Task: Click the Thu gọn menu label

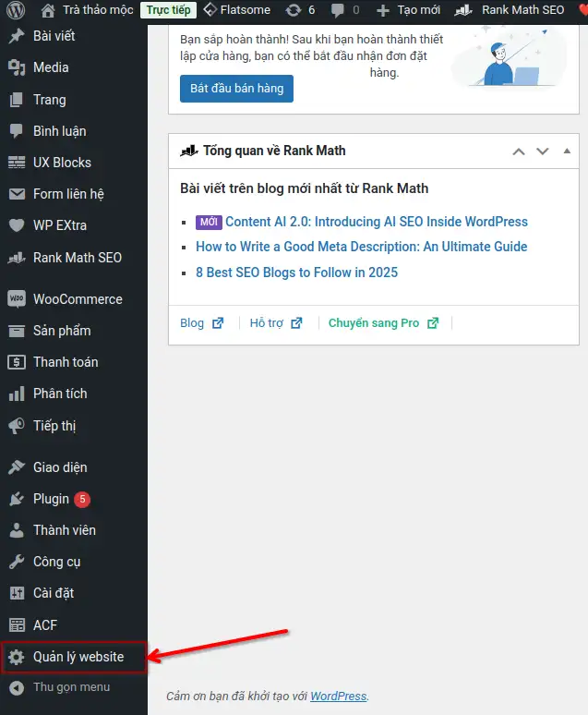Action: point(72,687)
